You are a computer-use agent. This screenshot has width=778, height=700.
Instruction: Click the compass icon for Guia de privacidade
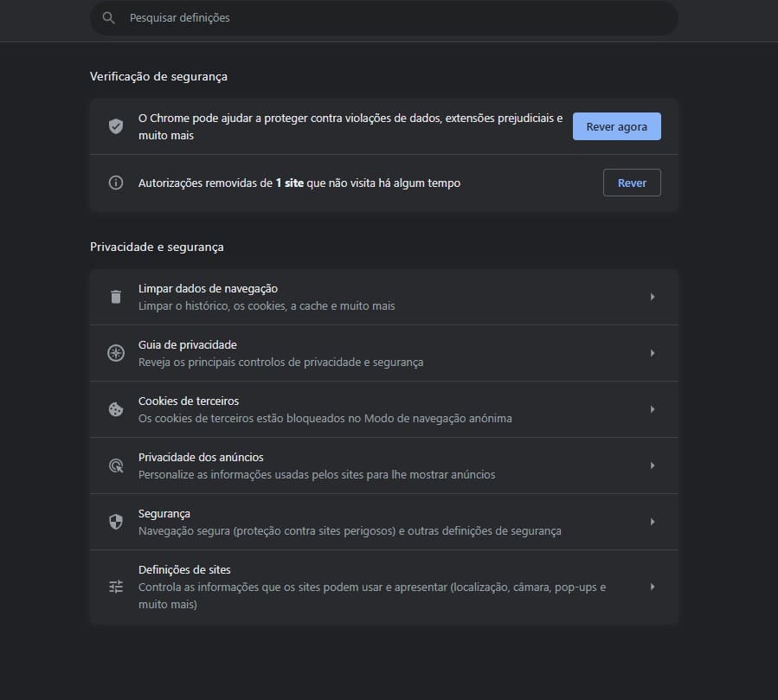tap(115, 352)
